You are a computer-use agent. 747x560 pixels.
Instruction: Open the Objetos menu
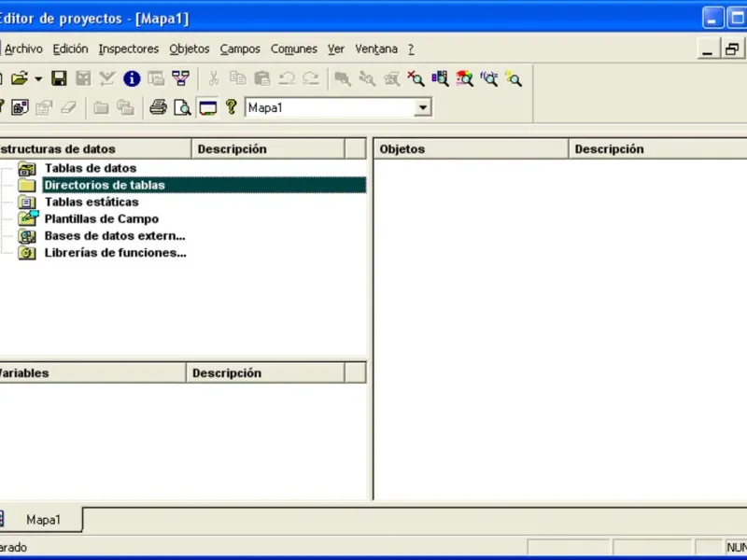[190, 49]
